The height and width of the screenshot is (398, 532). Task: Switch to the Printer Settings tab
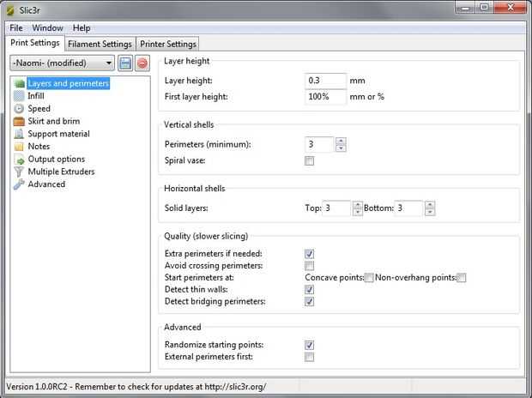pos(168,44)
